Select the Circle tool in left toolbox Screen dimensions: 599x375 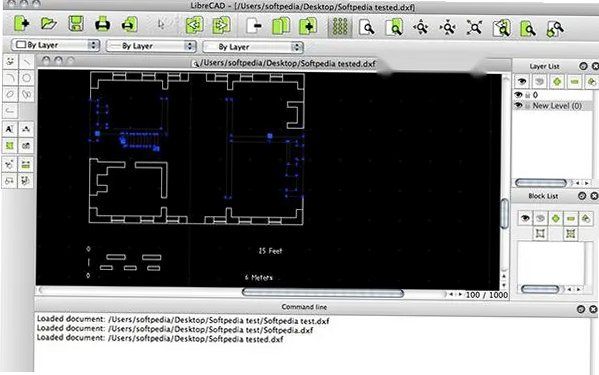pos(26,78)
